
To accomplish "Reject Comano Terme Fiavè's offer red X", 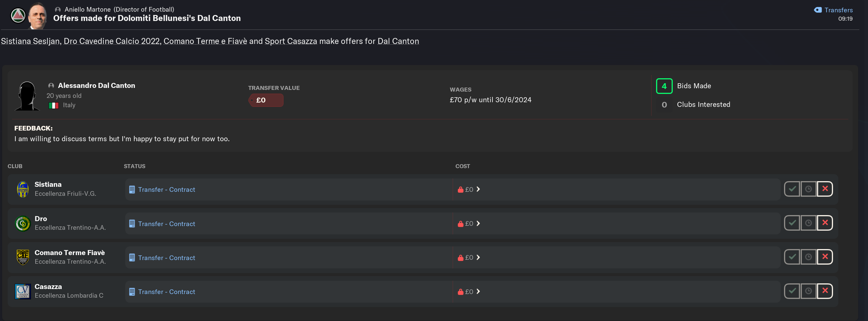I will pyautogui.click(x=825, y=257).
